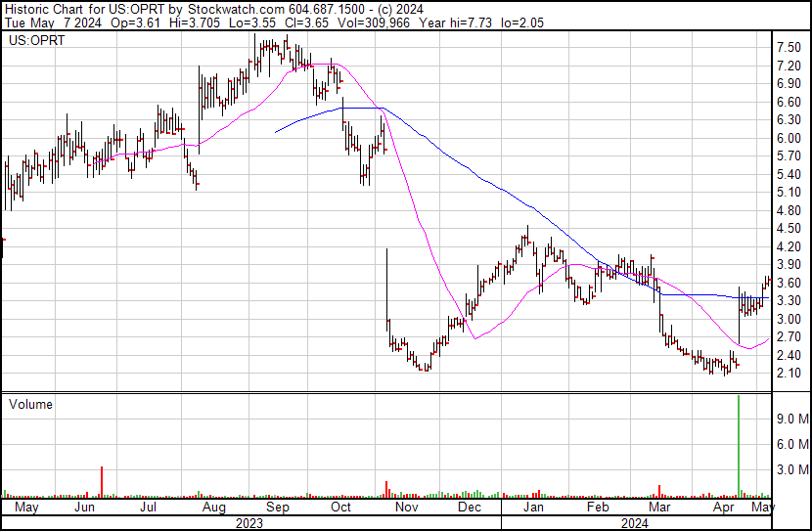Click the tall green volume spike in April

tap(739, 445)
